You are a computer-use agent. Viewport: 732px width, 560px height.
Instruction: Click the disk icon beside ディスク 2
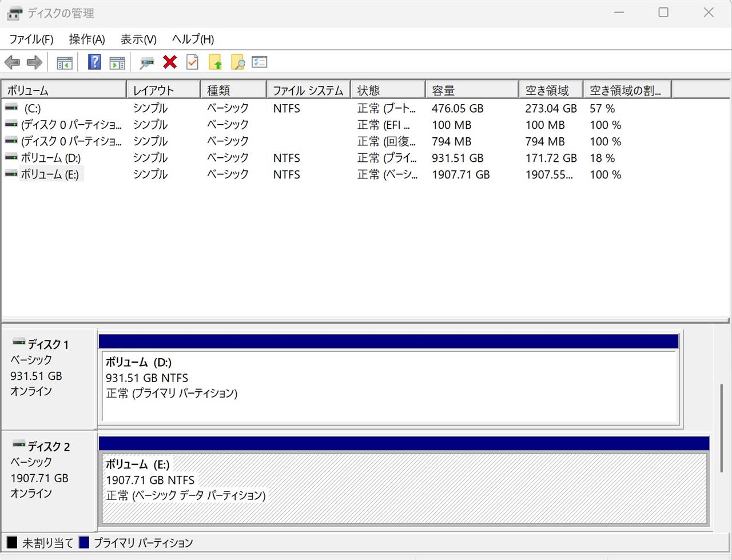click(19, 445)
